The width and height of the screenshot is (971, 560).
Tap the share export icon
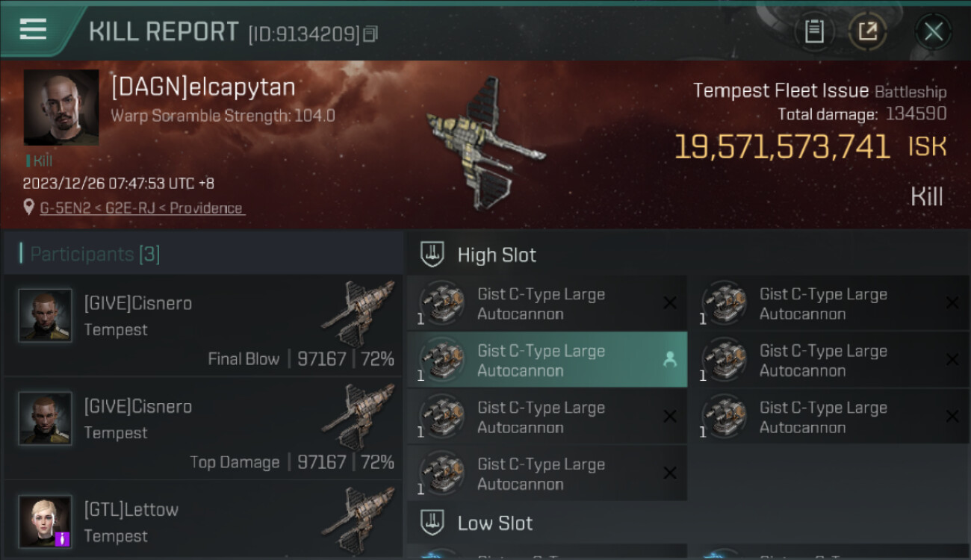tap(867, 31)
